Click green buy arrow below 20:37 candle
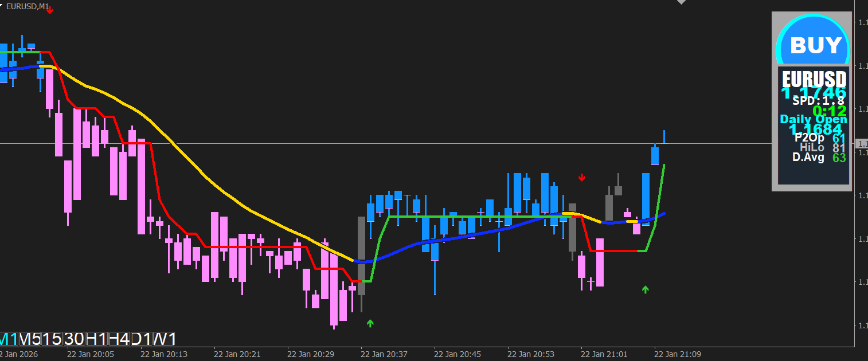 tap(370, 324)
